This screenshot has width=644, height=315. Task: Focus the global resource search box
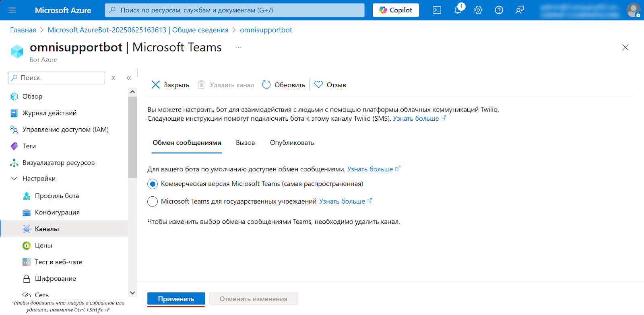(x=235, y=10)
